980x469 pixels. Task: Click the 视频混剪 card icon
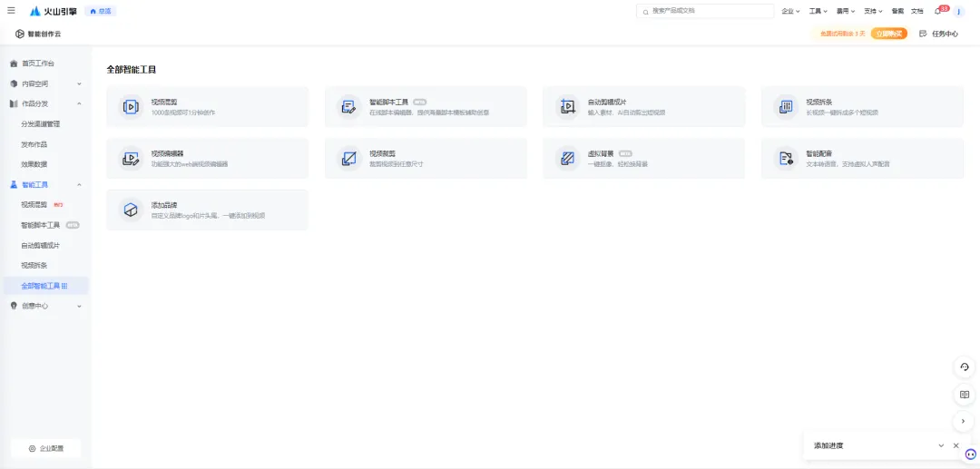(x=130, y=107)
